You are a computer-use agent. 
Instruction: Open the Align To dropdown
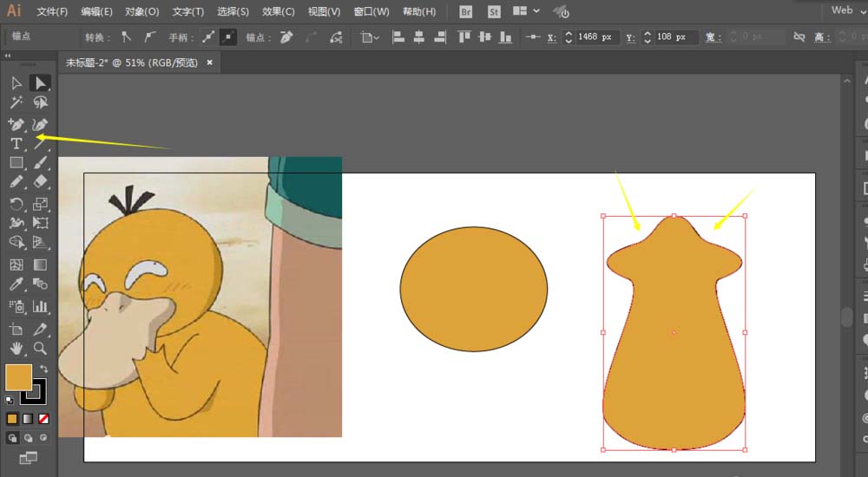(369, 37)
